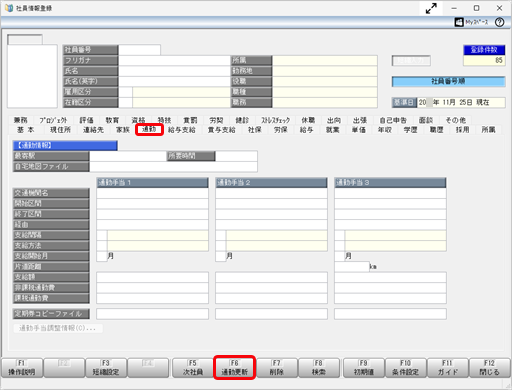Screen dimensions: 512x390
Task: Click the 氏名 input field
Action: tap(174, 71)
